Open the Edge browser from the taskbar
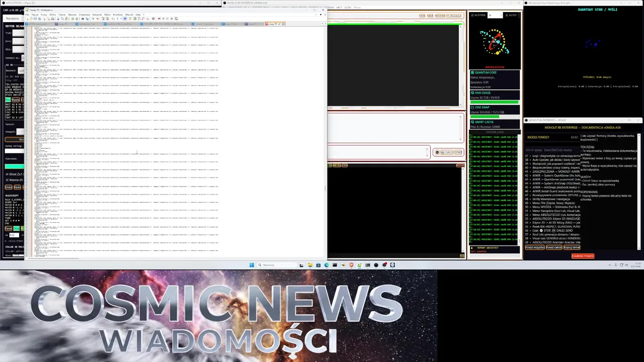The width and height of the screenshot is (644, 362). pyautogui.click(x=327, y=265)
